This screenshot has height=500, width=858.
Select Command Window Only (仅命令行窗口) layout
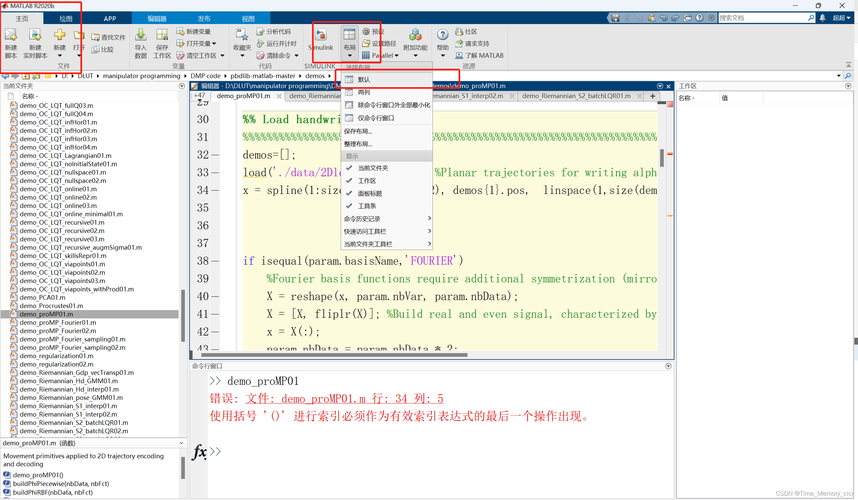387,118
